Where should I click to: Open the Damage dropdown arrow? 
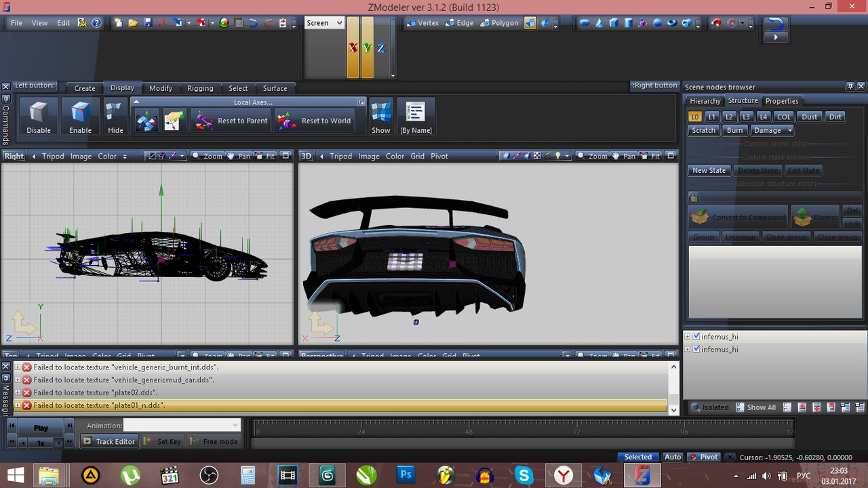(790, 130)
